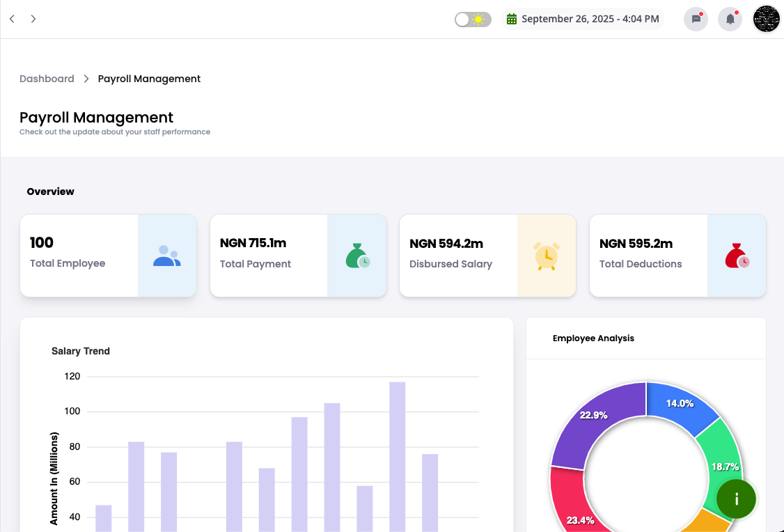Go forward with the right arrow

click(x=33, y=19)
